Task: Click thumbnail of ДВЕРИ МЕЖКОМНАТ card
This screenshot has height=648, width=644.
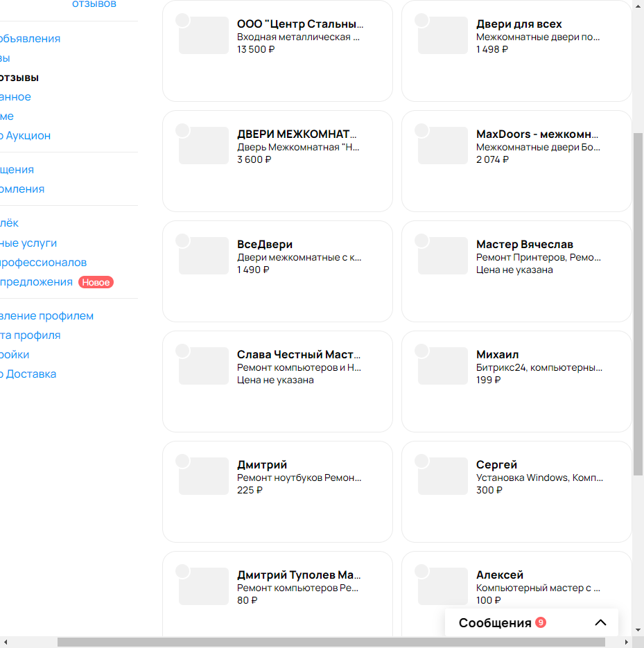Action: [x=204, y=146]
